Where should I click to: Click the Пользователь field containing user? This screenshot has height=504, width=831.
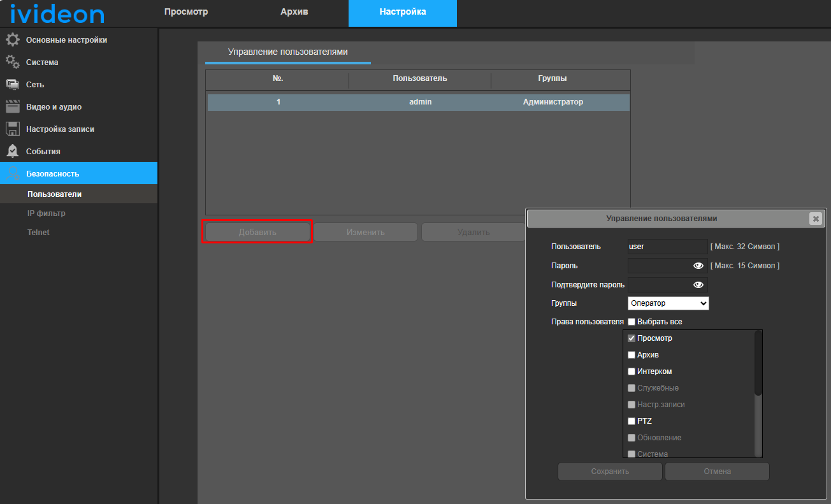pyautogui.click(x=667, y=247)
